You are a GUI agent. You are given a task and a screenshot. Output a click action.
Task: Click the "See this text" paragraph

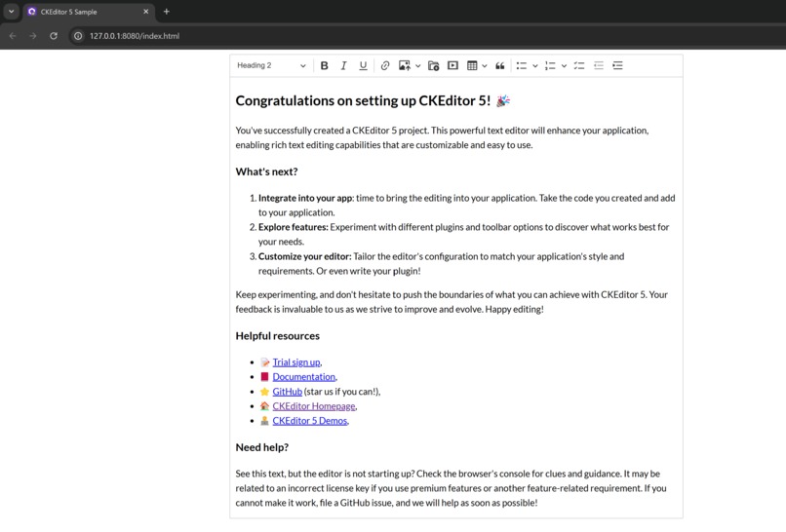pos(452,488)
